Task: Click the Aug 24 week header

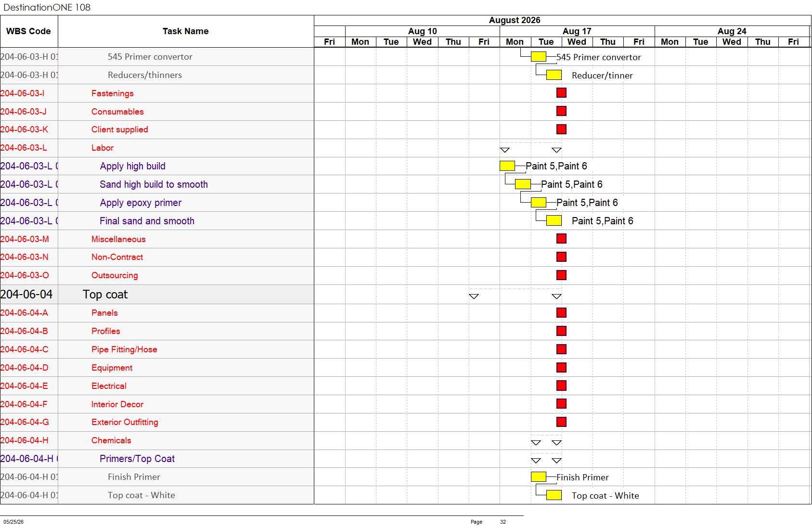Action: pyautogui.click(x=732, y=31)
